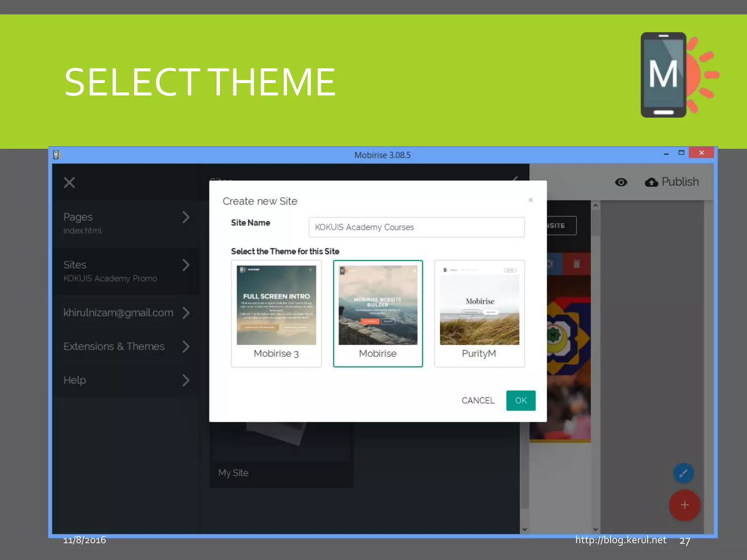Screen dimensions: 747x560
Task: Click the KOKUIS Academy Promo site label
Action: [110, 279]
